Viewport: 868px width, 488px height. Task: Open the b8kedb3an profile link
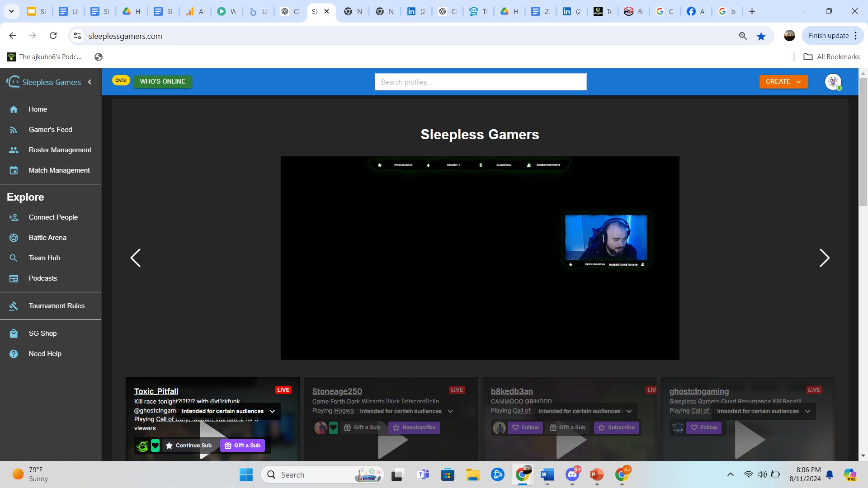(x=512, y=391)
